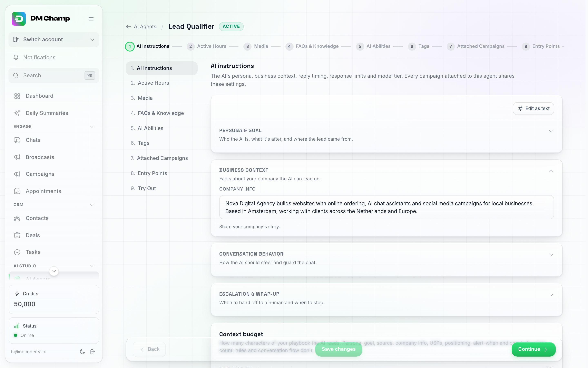Viewport: 588px width, 368px height.
Task: Open the Switch account dropdown
Action: coord(54,39)
